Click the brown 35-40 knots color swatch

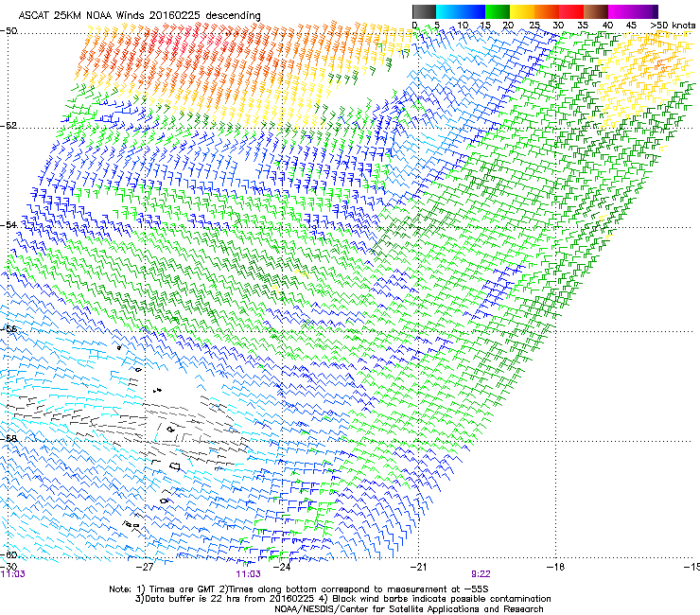tap(596, 11)
